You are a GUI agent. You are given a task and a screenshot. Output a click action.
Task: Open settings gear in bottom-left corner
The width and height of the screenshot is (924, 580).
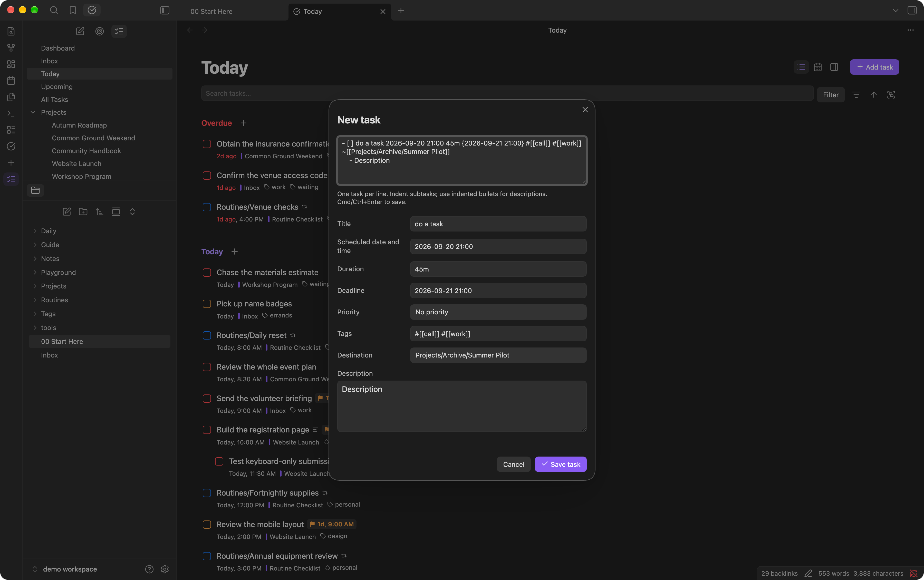click(x=165, y=569)
